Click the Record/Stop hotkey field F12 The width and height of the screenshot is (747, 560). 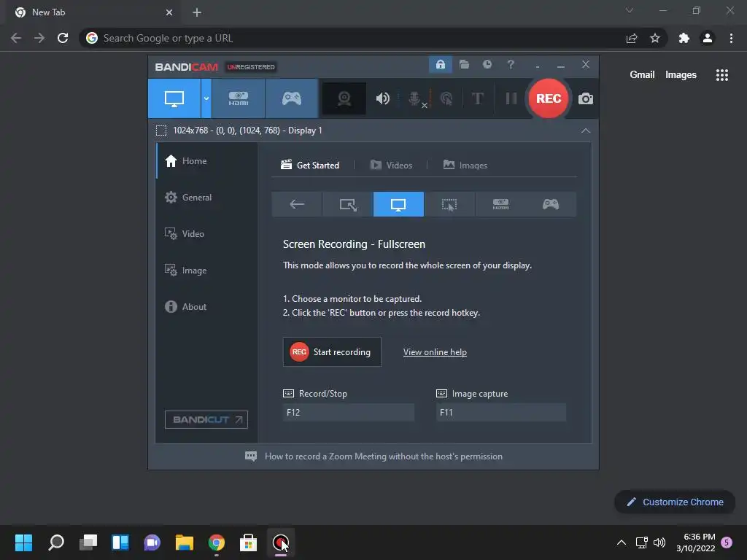coord(348,413)
